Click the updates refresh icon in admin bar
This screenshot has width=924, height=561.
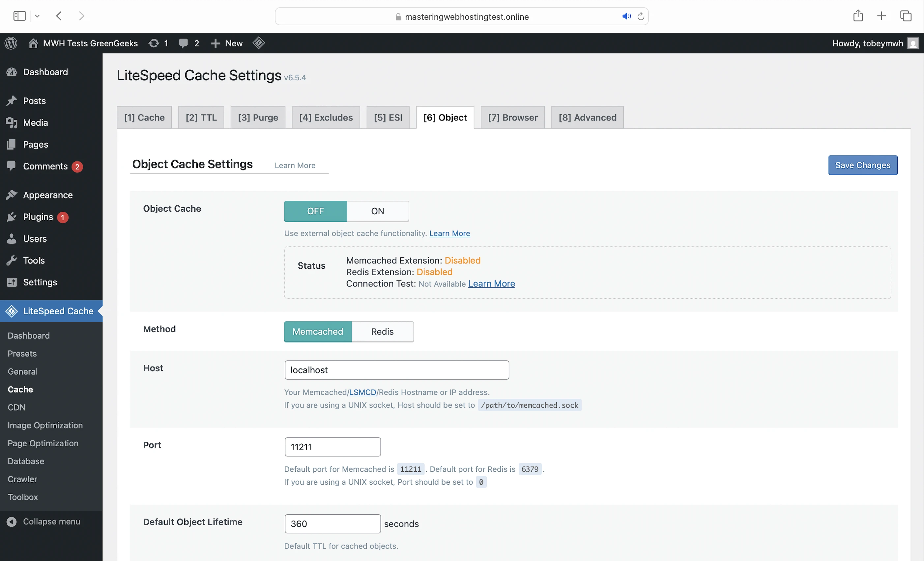pyautogui.click(x=154, y=43)
